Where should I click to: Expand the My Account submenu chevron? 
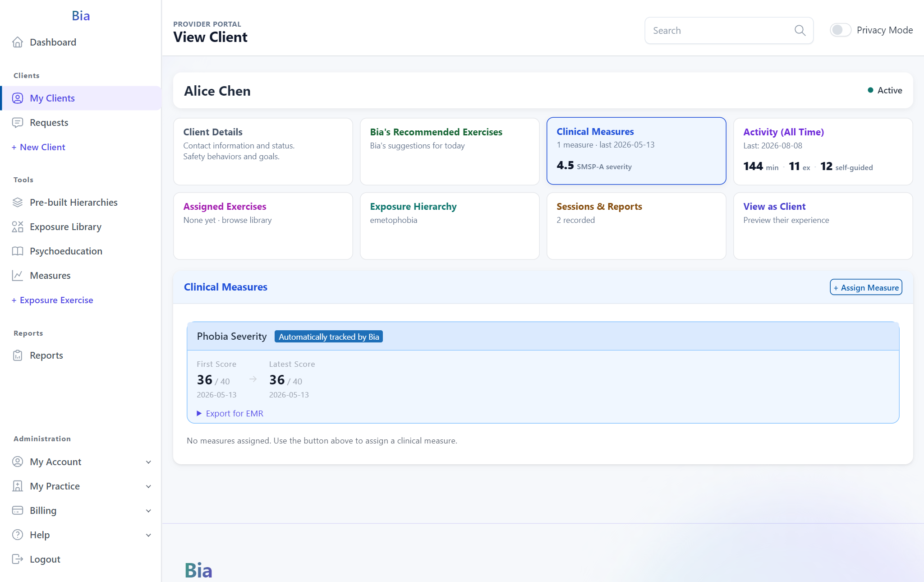click(149, 462)
